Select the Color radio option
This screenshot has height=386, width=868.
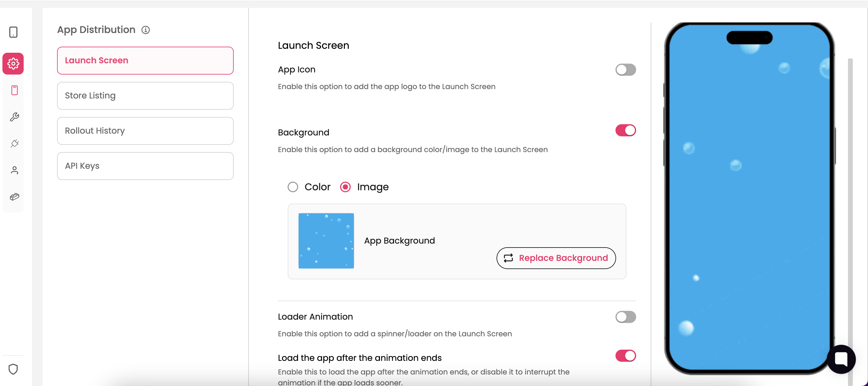click(293, 187)
